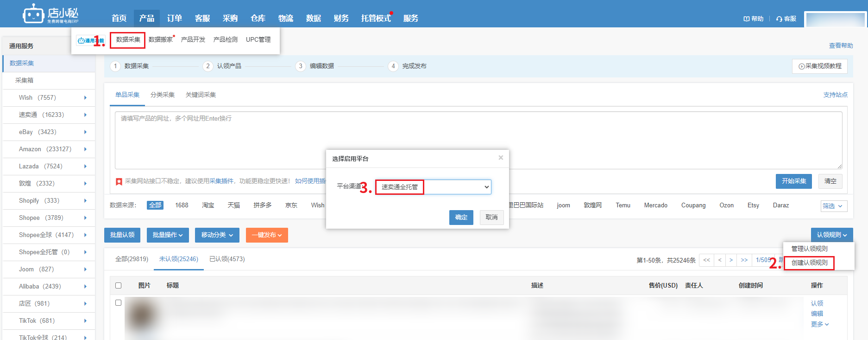This screenshot has height=340, width=868.
Task: Click the 店小秘 robot logo
Action: [50, 14]
